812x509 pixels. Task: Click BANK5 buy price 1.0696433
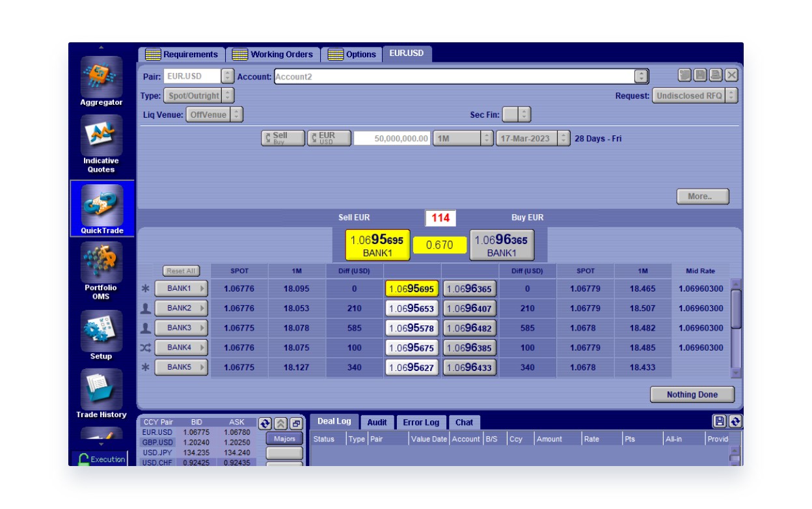coord(469,368)
